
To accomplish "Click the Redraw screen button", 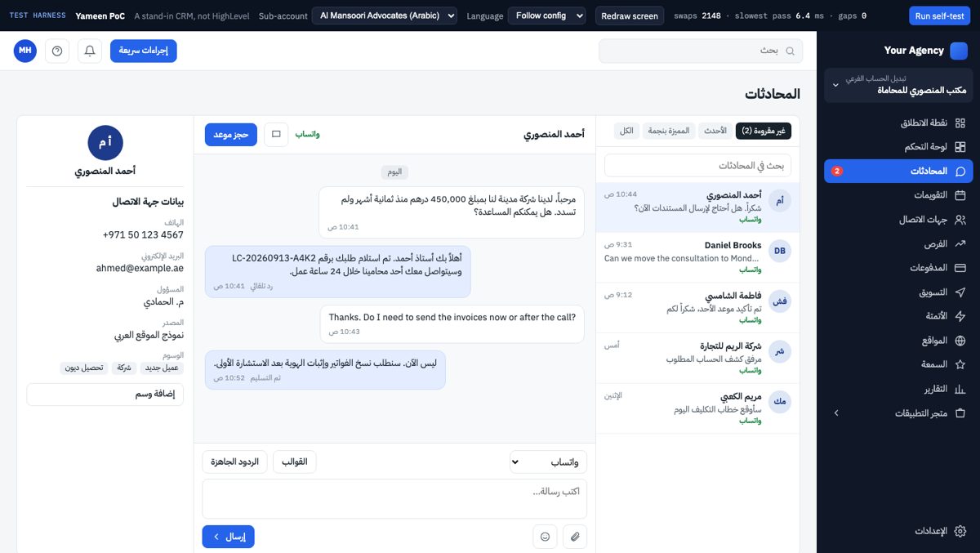I will tap(629, 16).
